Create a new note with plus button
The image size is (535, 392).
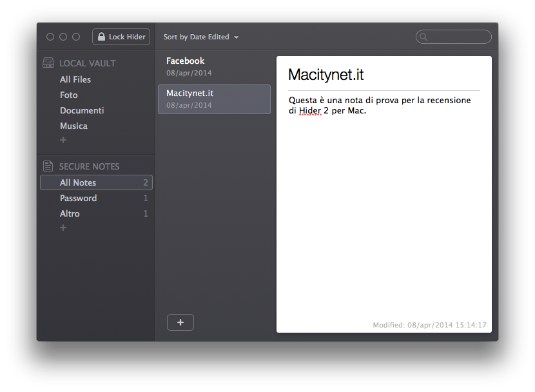click(180, 322)
